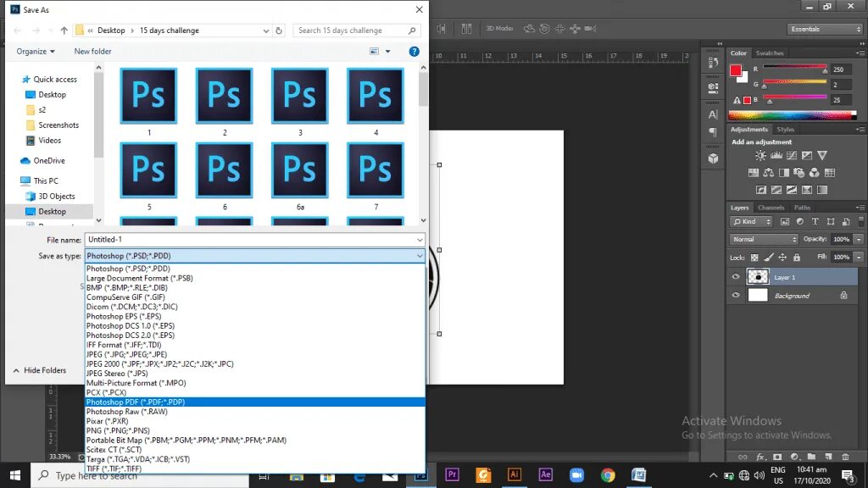Add an Invert adjustment
The image size is (868, 488).
point(761,190)
